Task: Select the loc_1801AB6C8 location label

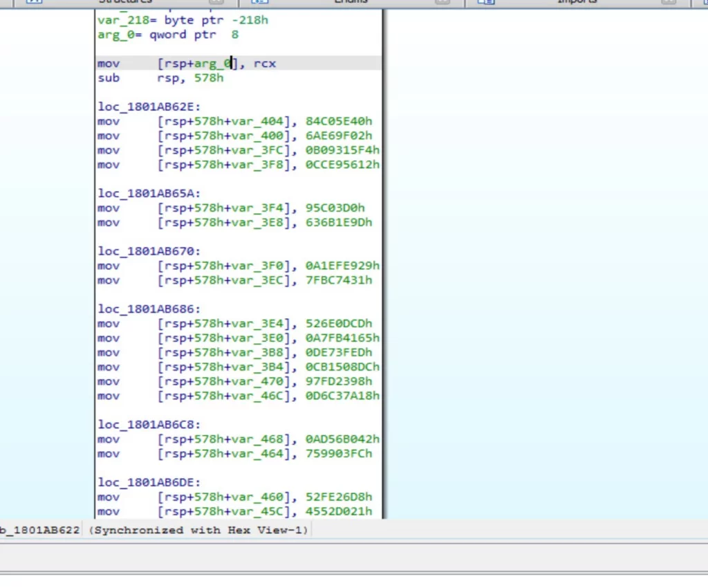Action: point(149,425)
